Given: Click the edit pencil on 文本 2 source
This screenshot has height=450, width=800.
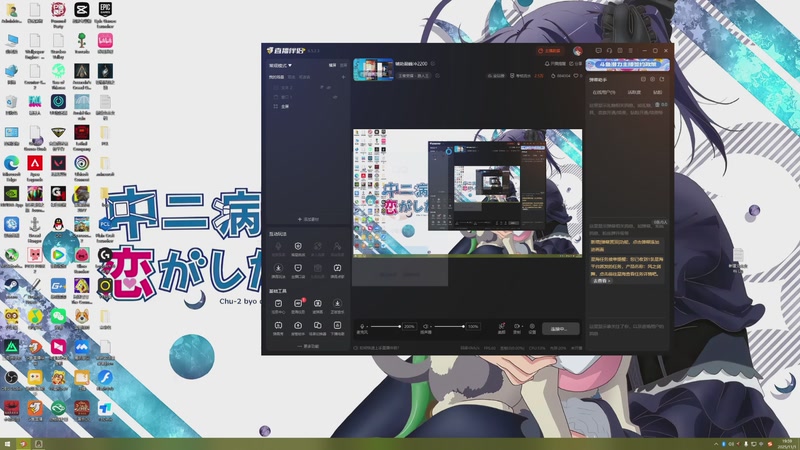Looking at the screenshot, I should click(x=321, y=87).
